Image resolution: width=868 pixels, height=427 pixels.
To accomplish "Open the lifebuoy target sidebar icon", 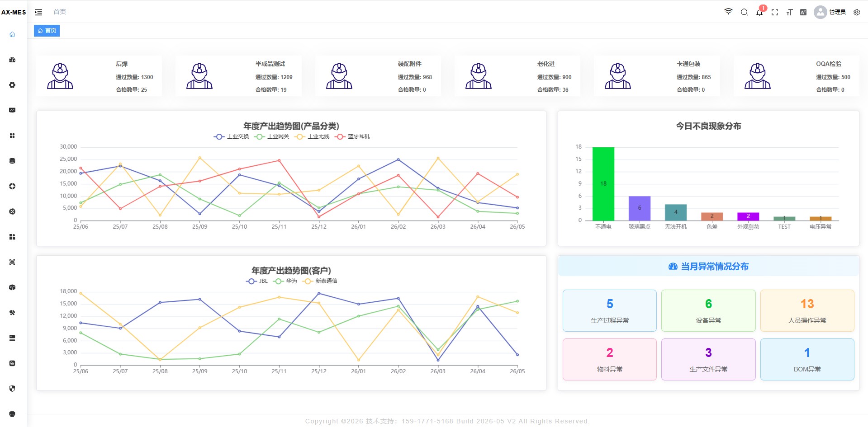I will [x=12, y=186].
